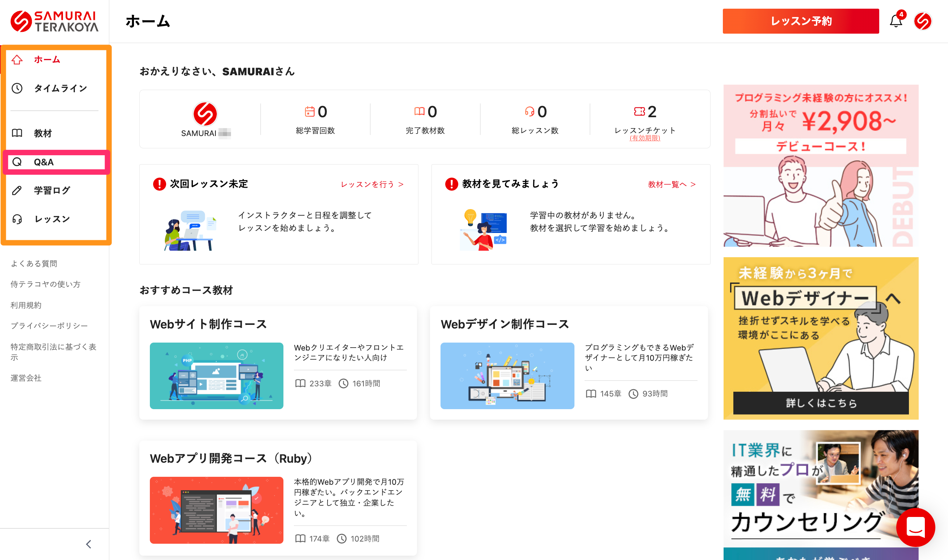
Task: Click the SAMURAI TERAKOYA logo
Action: coord(54,21)
